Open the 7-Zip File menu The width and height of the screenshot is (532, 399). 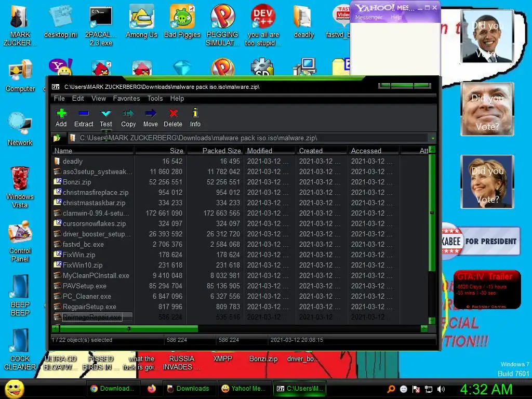coord(59,98)
